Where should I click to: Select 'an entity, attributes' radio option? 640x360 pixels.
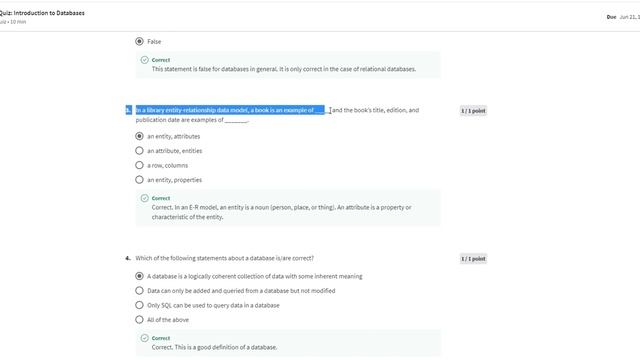[139, 136]
